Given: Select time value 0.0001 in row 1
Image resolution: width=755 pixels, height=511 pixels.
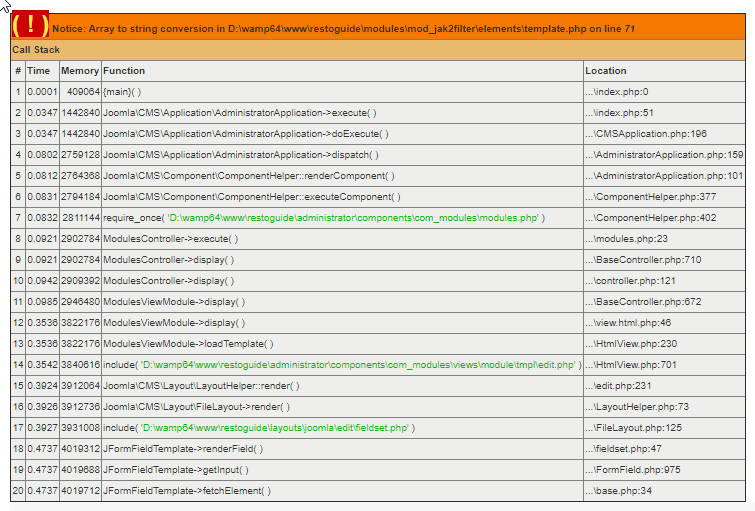Looking at the screenshot, I should (42, 92).
